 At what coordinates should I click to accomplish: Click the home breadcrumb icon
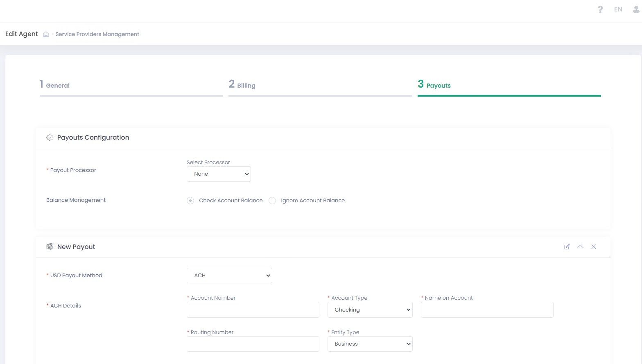tap(46, 34)
